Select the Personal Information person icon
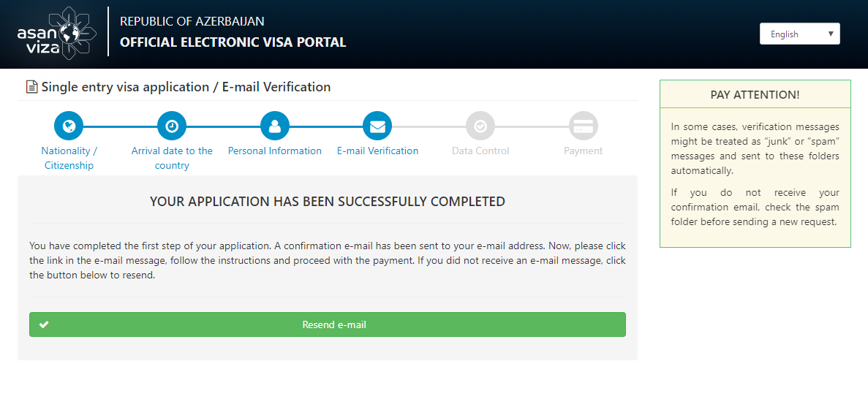Screen dimensions: 868x399 274,126
